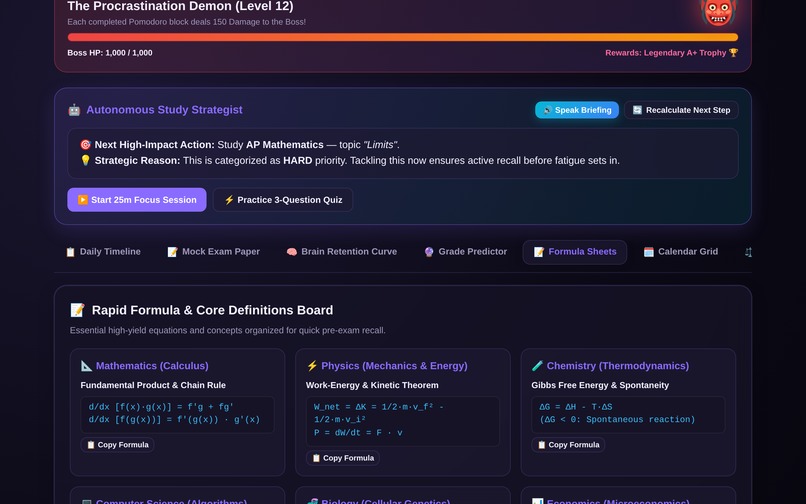Click the lightning icon beside Physics heading
The height and width of the screenshot is (504, 806).
312,366
